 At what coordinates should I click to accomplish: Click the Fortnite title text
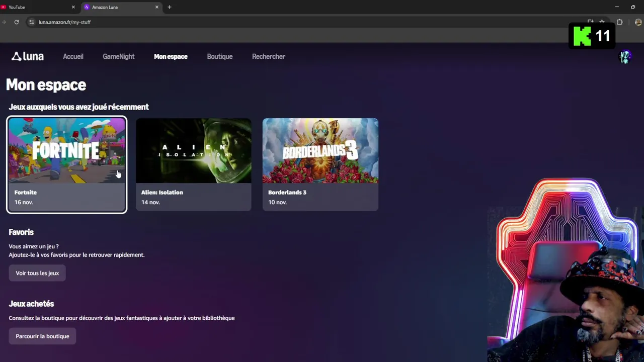click(26, 192)
